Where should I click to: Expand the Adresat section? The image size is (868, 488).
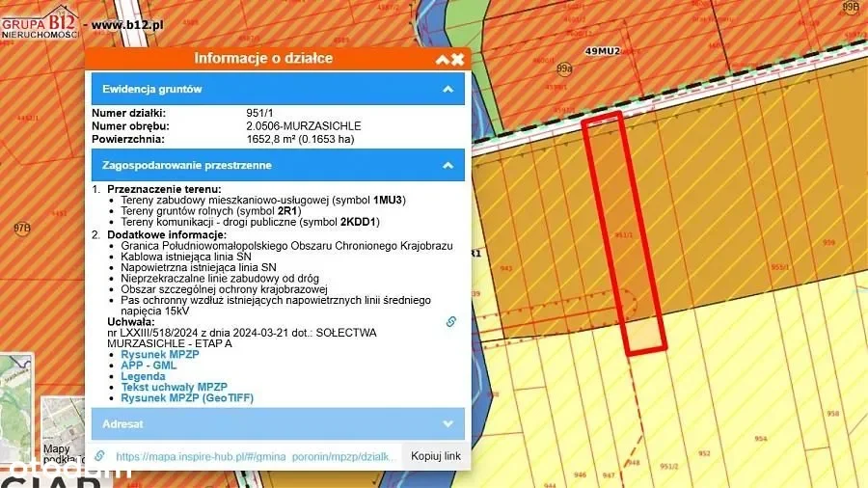point(448,423)
